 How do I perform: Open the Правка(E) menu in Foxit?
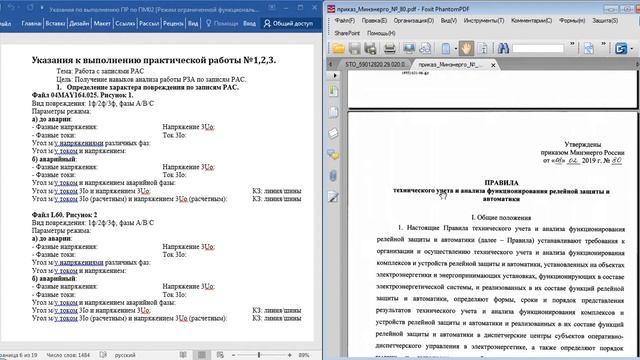tap(374, 20)
